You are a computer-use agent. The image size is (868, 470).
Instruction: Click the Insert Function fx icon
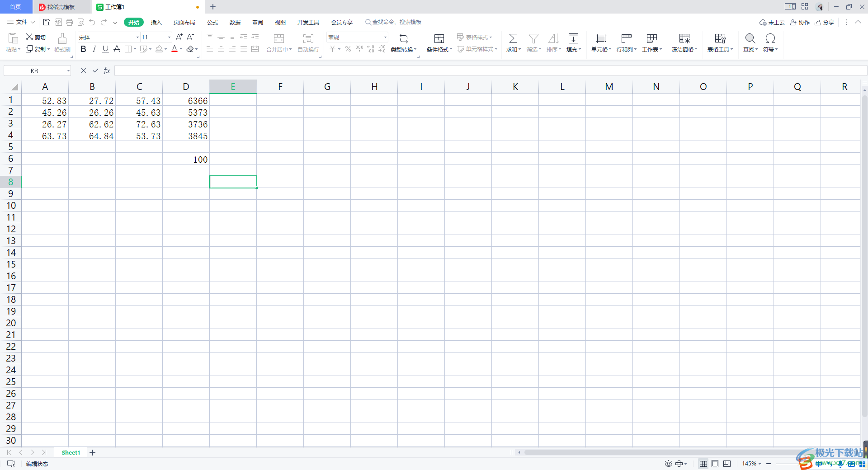(107, 70)
